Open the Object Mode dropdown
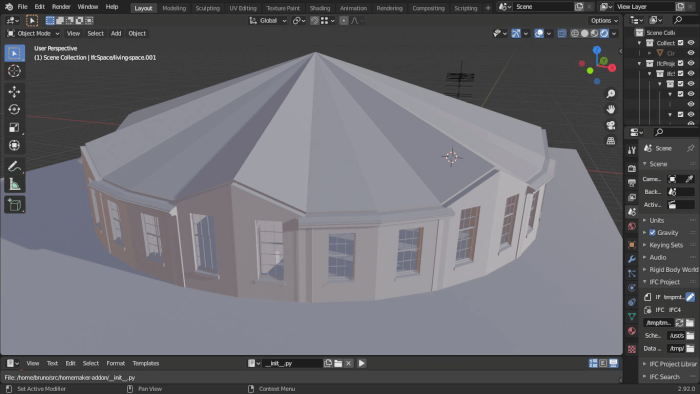 (x=33, y=33)
